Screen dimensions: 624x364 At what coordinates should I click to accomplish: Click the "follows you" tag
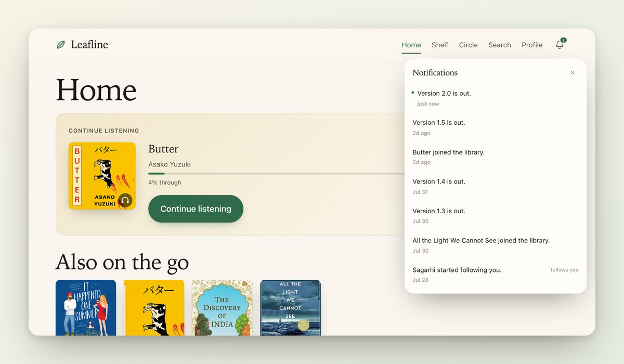coord(565,270)
